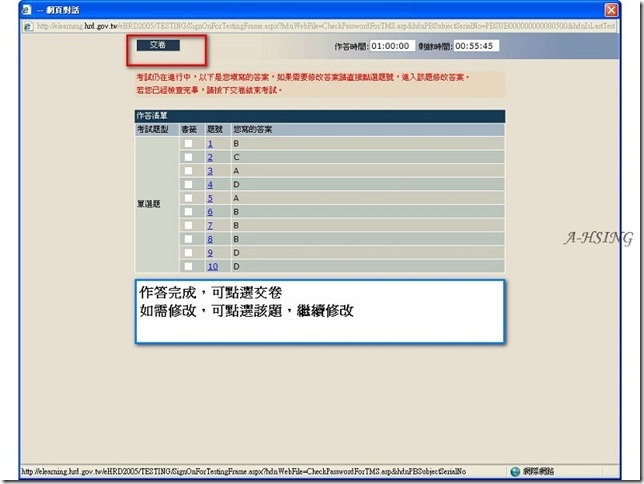644x484 pixels.
Task: Close the web dialog window
Action: [611, 10]
